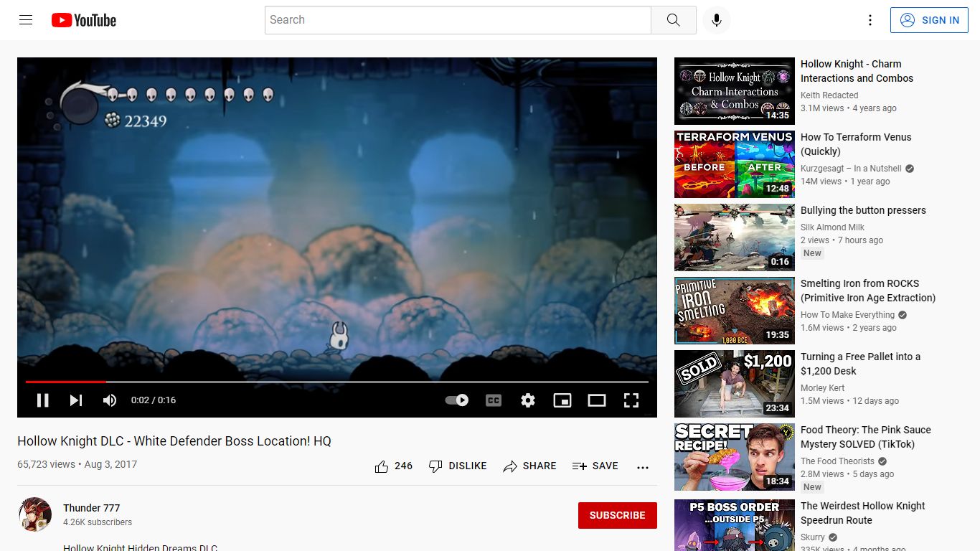Open P5 Boss Order thumbnail

coord(735,525)
